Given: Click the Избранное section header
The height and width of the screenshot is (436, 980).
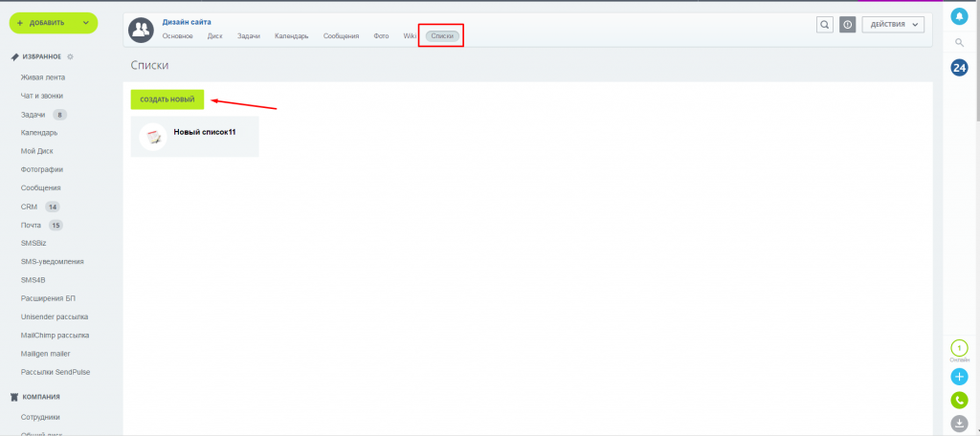Looking at the screenshot, I should coord(42,56).
